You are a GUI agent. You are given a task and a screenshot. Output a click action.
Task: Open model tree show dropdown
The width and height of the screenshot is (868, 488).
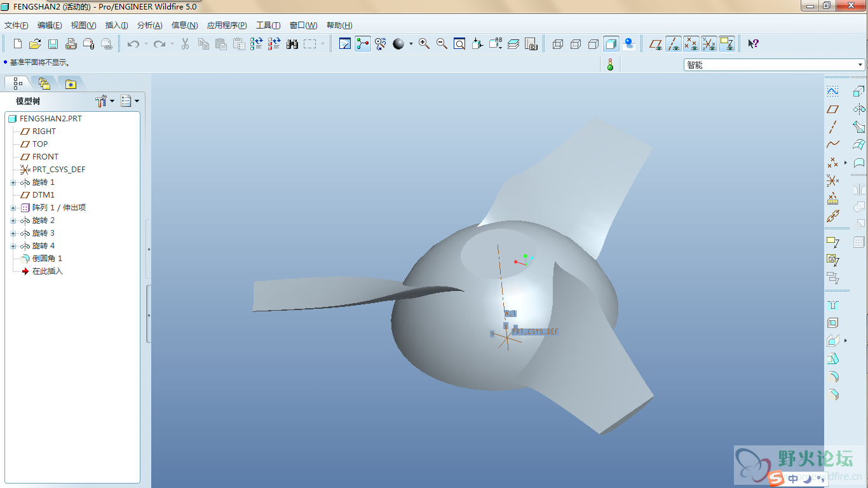click(130, 101)
